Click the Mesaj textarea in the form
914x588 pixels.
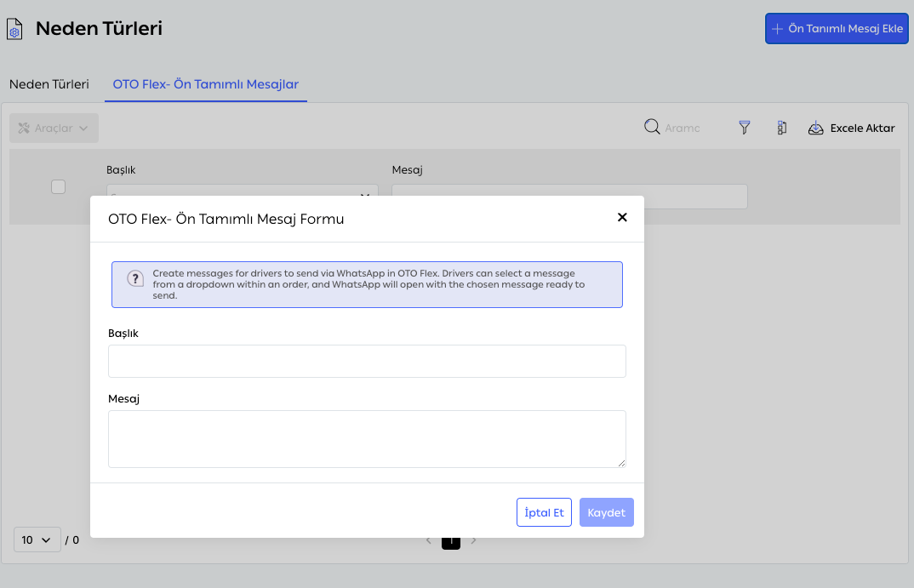pos(367,439)
